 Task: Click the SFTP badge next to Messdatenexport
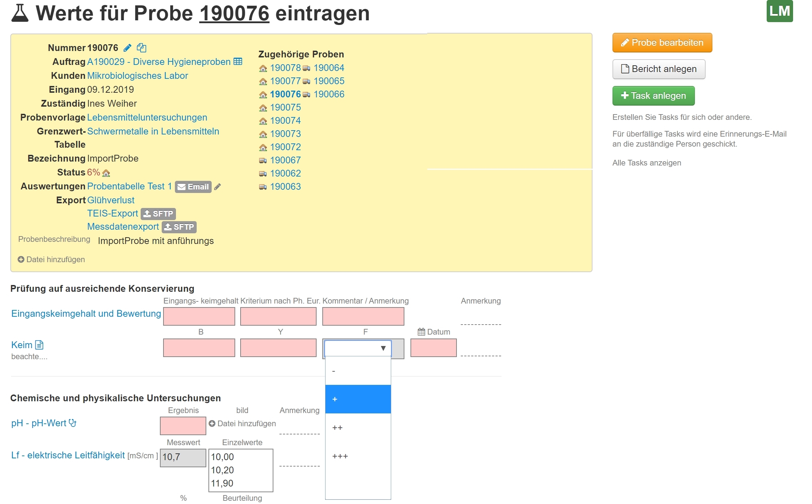179,227
